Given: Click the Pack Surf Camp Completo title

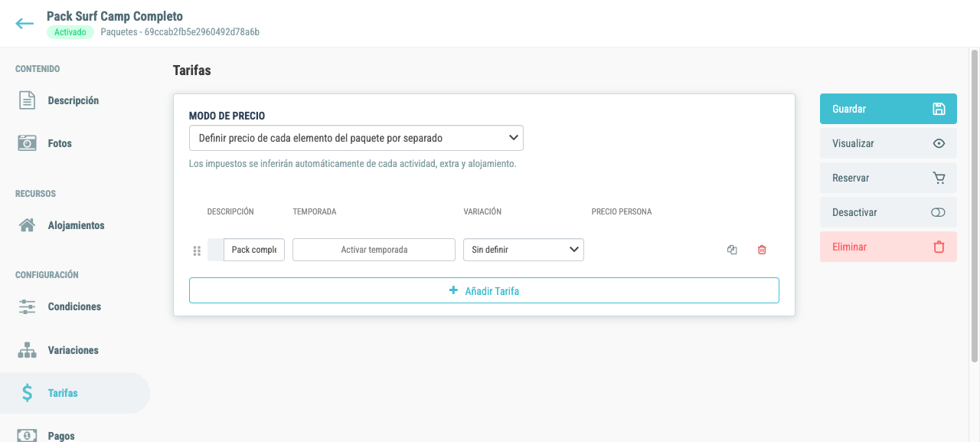Looking at the screenshot, I should 115,16.
